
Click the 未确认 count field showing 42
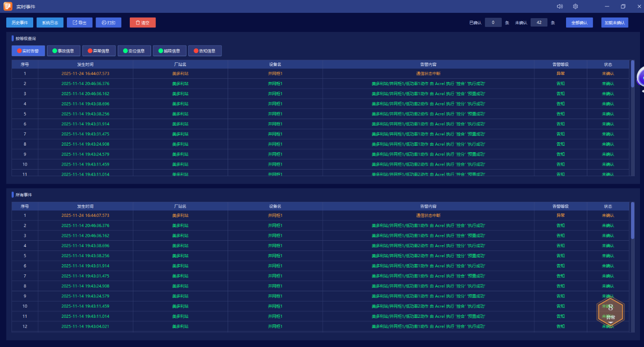coord(539,23)
